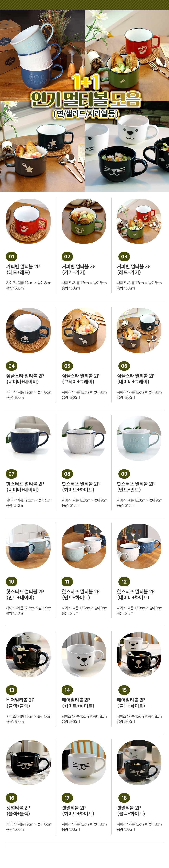Click the 09 number badge
Image resolution: width=169 pixels, height=868 pixels.
point(124,474)
